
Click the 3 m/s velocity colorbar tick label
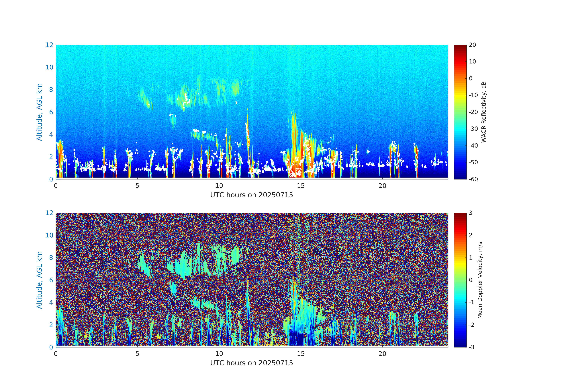(x=471, y=213)
